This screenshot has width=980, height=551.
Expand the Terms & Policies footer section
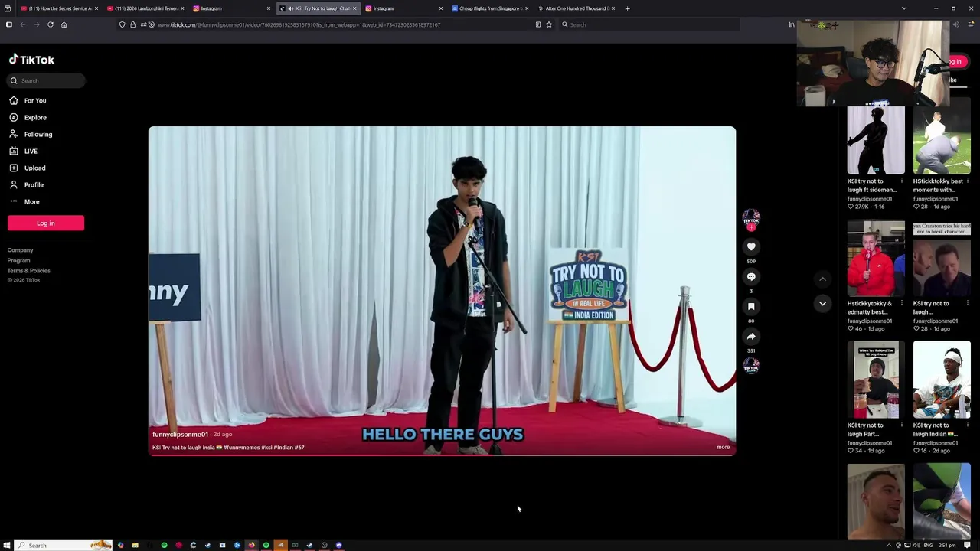pyautogui.click(x=29, y=271)
